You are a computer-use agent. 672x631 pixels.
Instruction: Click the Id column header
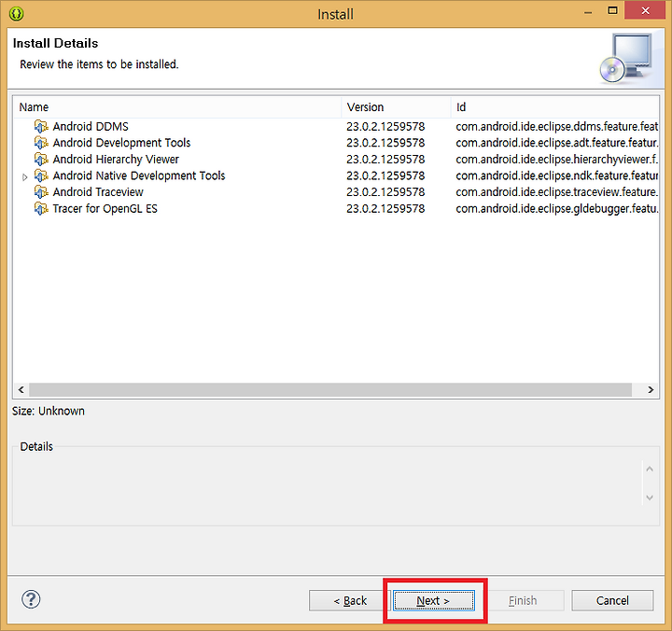[555, 107]
